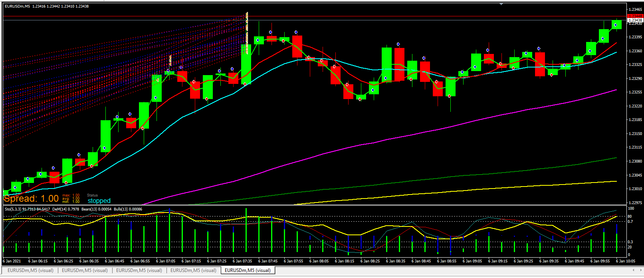This screenshot has width=644, height=278.
Task: Click the 0.7 level on oscillator scale
Action: click(x=630, y=221)
